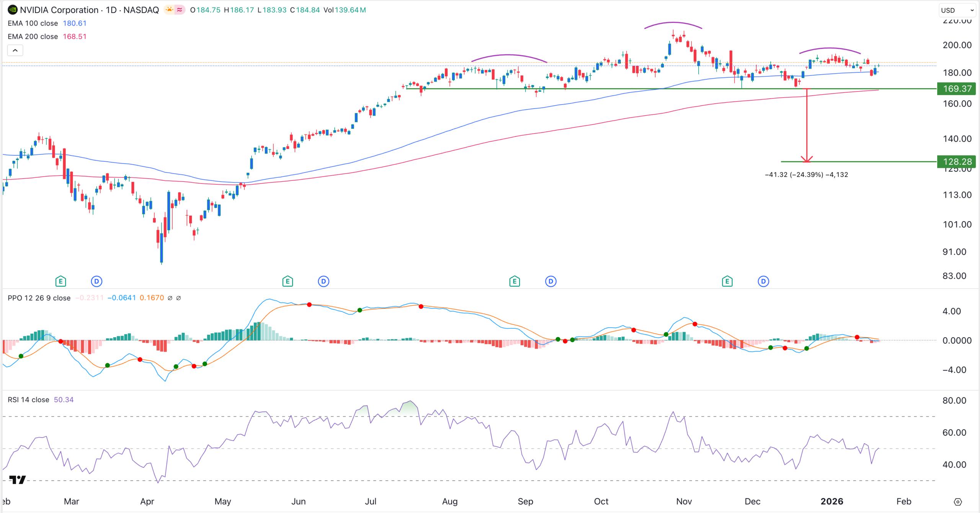The image size is (980, 513).
Task: Click the September dividend D marker
Action: pos(550,282)
